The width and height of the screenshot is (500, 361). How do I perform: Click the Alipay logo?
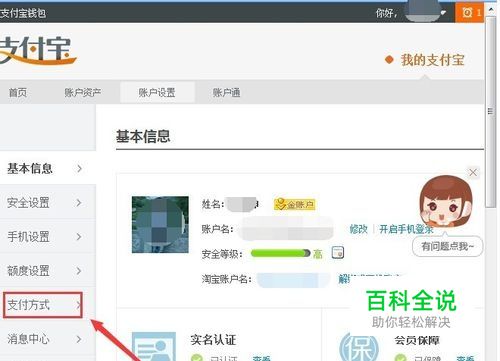(37, 50)
